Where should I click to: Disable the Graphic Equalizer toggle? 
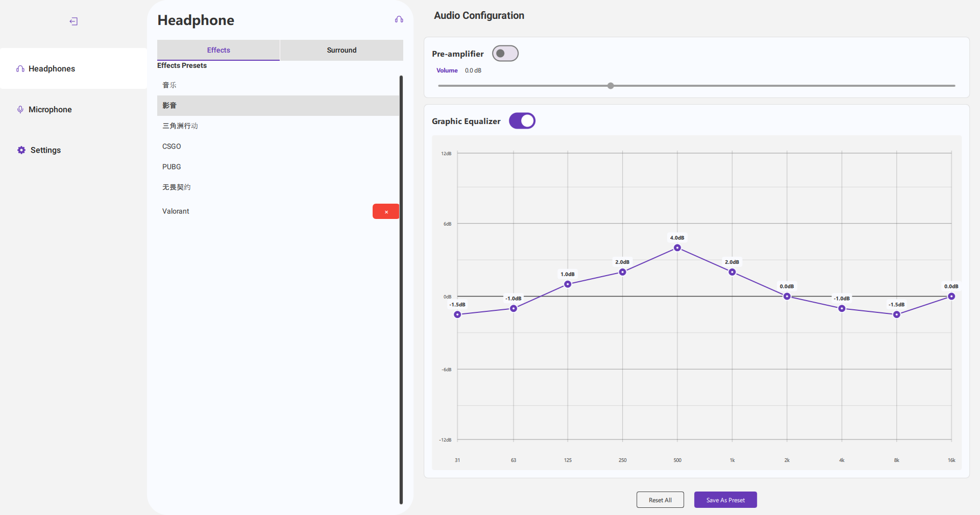522,121
